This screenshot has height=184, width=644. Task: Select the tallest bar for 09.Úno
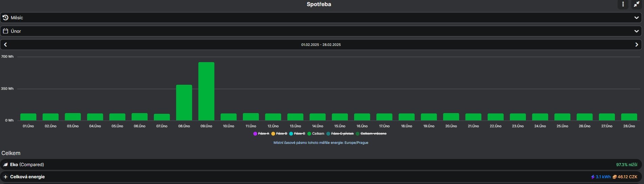pos(206,91)
